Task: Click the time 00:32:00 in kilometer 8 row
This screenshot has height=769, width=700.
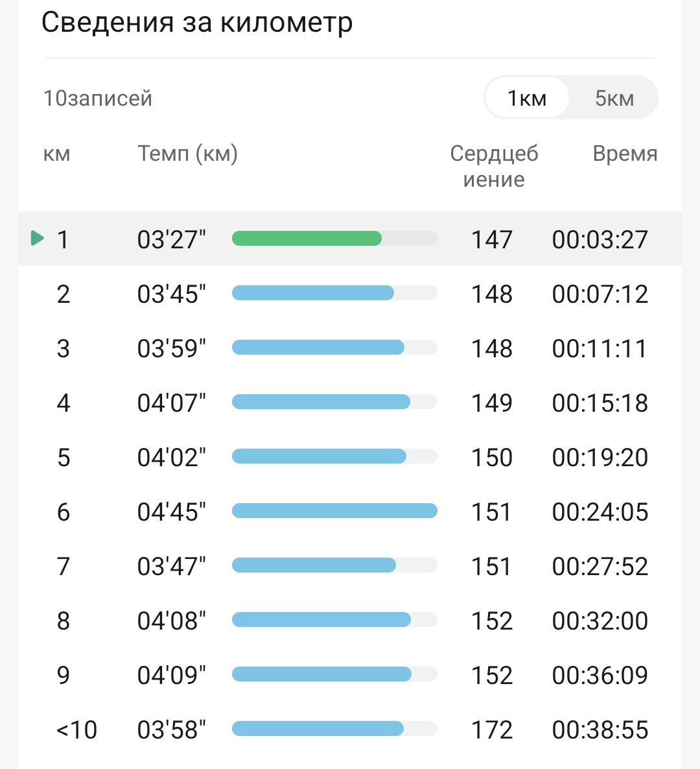Action: pos(600,621)
